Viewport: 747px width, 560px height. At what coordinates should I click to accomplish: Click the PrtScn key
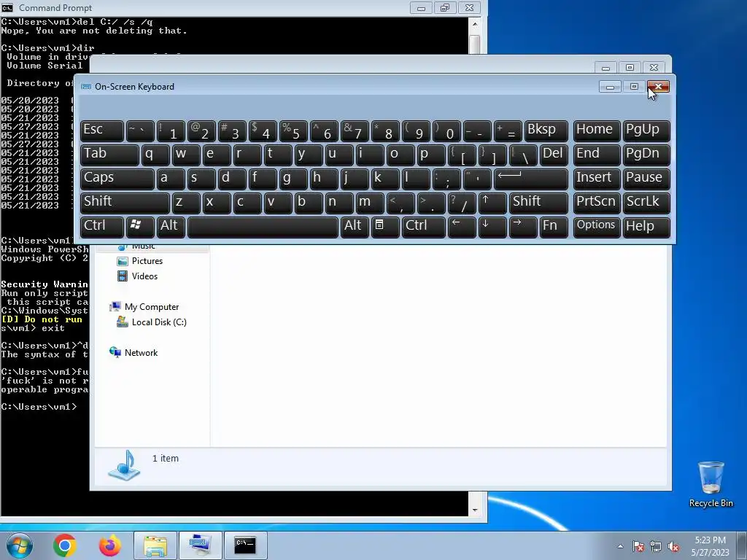597,203
